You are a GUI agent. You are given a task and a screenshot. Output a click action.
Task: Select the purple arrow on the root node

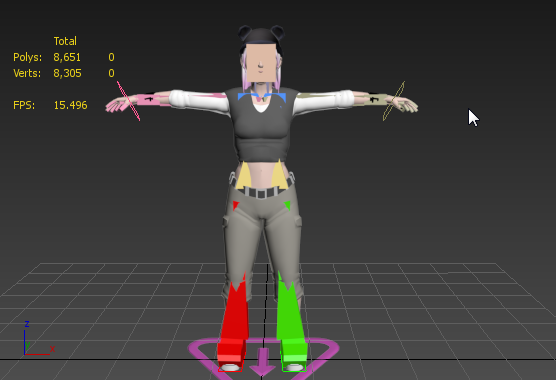[x=262, y=361]
